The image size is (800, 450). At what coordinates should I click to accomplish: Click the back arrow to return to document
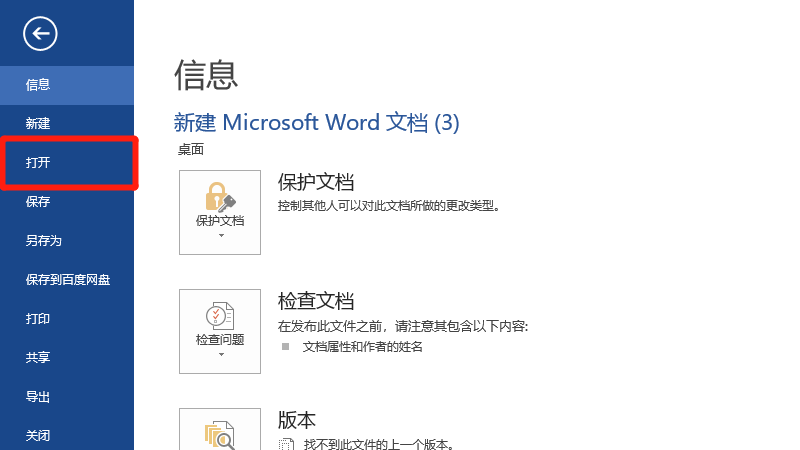click(41, 34)
